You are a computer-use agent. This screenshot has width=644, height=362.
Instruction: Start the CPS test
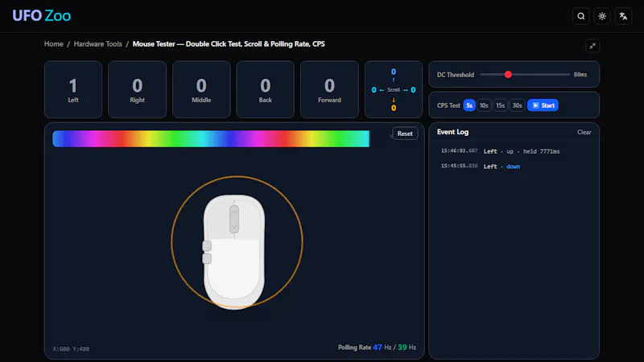pyautogui.click(x=543, y=105)
